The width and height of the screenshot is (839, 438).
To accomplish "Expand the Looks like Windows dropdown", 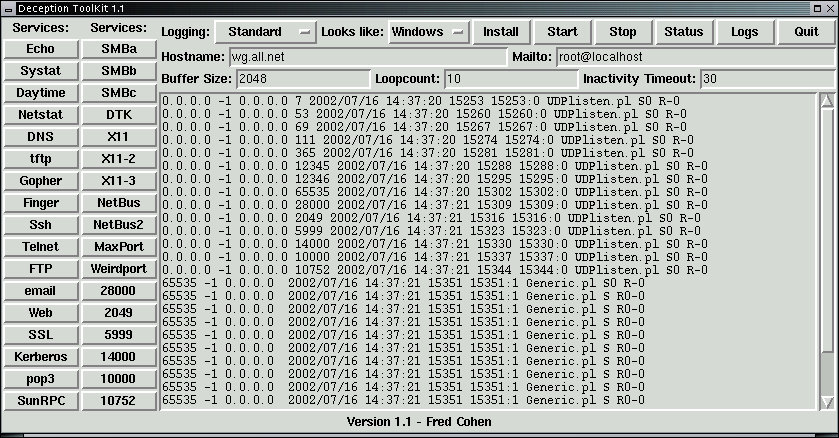I will coord(428,32).
